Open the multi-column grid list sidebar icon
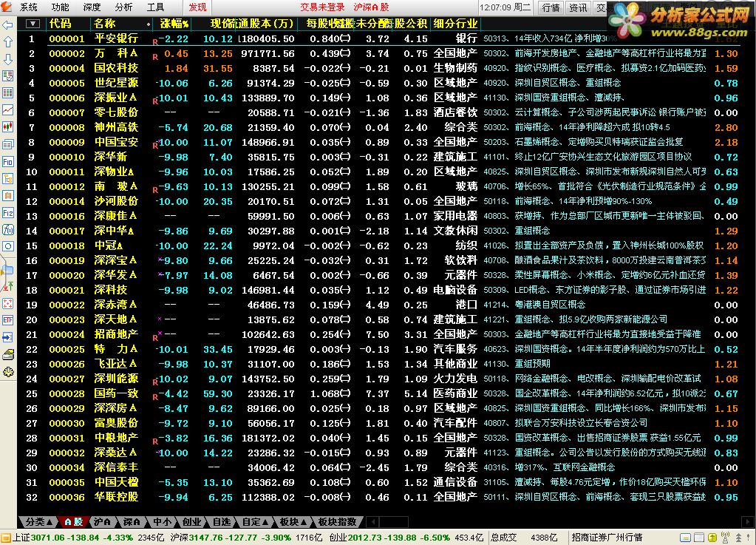The height and width of the screenshot is (545, 756). click(x=7, y=92)
